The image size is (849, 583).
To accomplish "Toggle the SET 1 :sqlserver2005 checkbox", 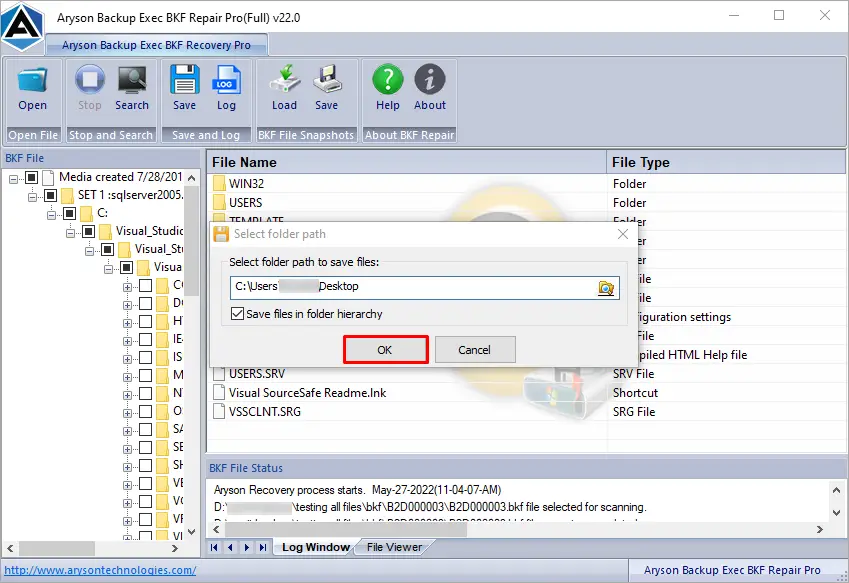I will (x=50, y=195).
